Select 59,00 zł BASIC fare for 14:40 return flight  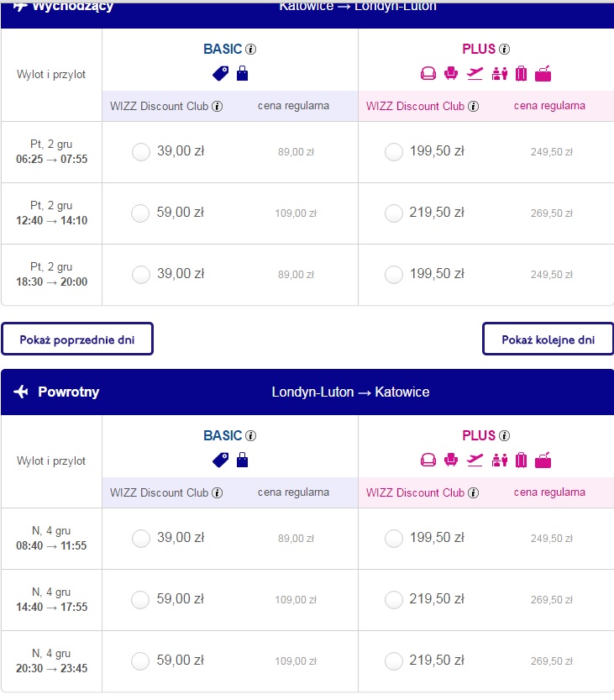coord(140,599)
